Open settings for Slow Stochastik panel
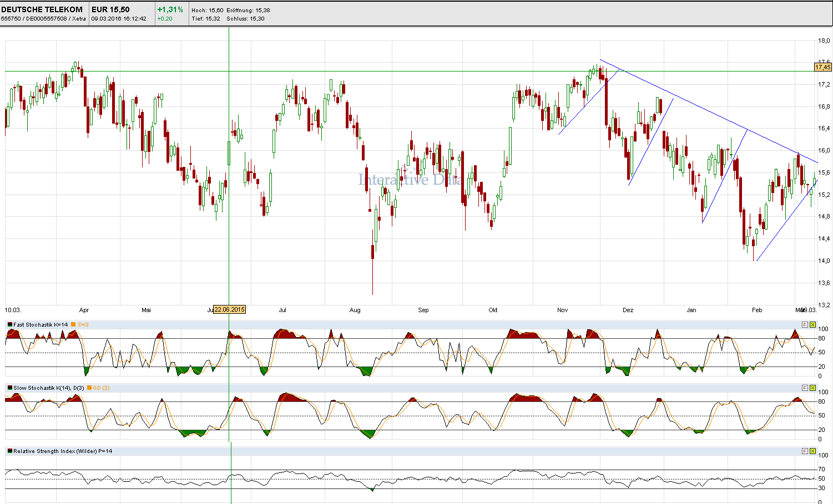 (x=805, y=388)
